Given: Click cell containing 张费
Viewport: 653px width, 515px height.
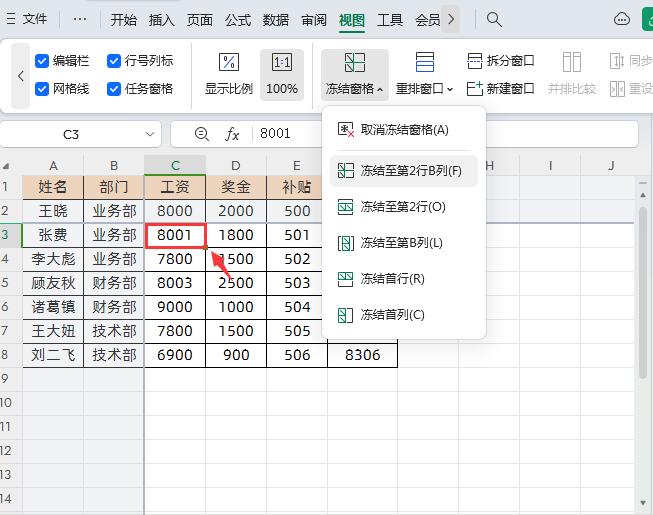Looking at the screenshot, I should click(x=53, y=235).
